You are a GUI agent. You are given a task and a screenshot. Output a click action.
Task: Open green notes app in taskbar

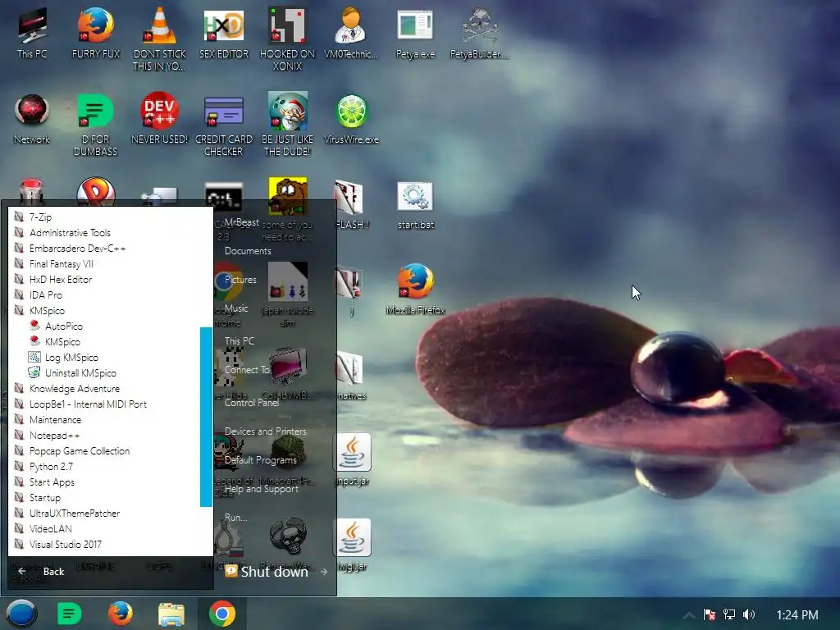69,614
